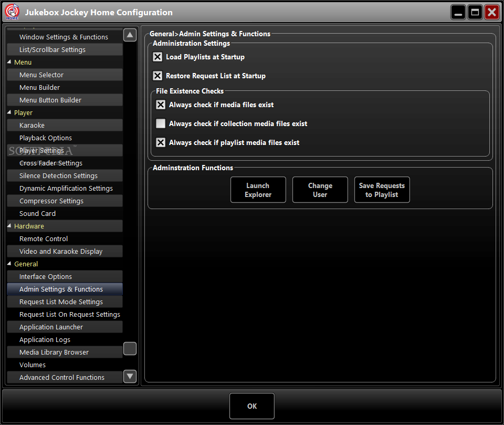The height and width of the screenshot is (425, 504).
Task: Select List/Scrollbar Settings
Action: point(65,49)
